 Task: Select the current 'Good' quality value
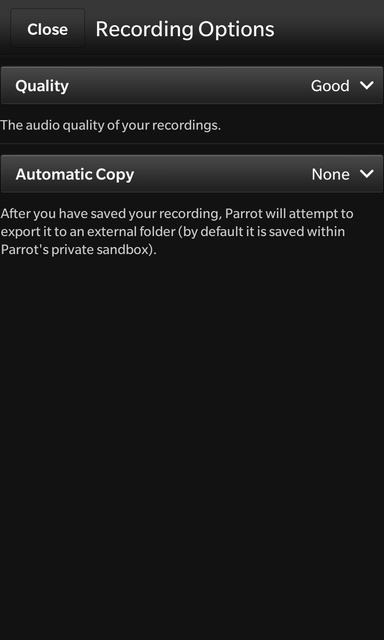(330, 86)
